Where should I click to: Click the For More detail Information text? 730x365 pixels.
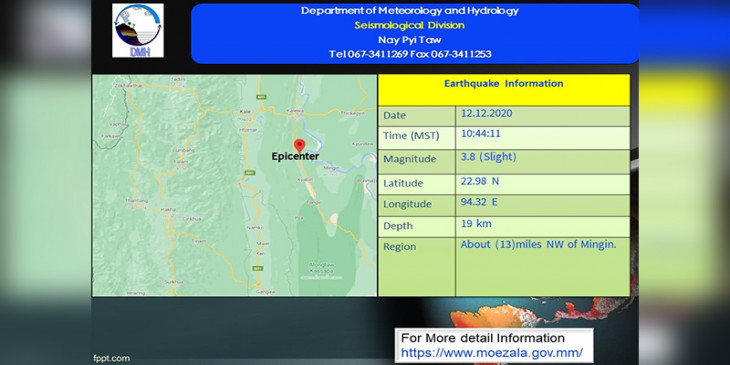coord(483,338)
